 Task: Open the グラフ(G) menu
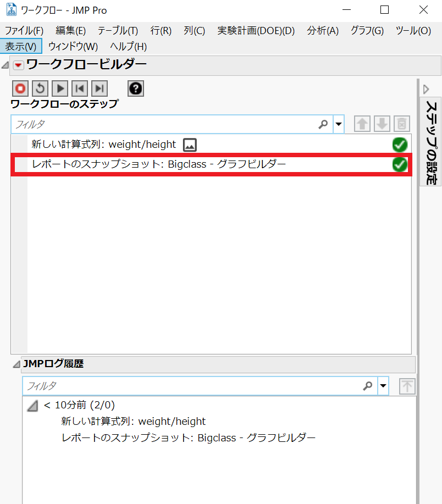pyautogui.click(x=367, y=31)
